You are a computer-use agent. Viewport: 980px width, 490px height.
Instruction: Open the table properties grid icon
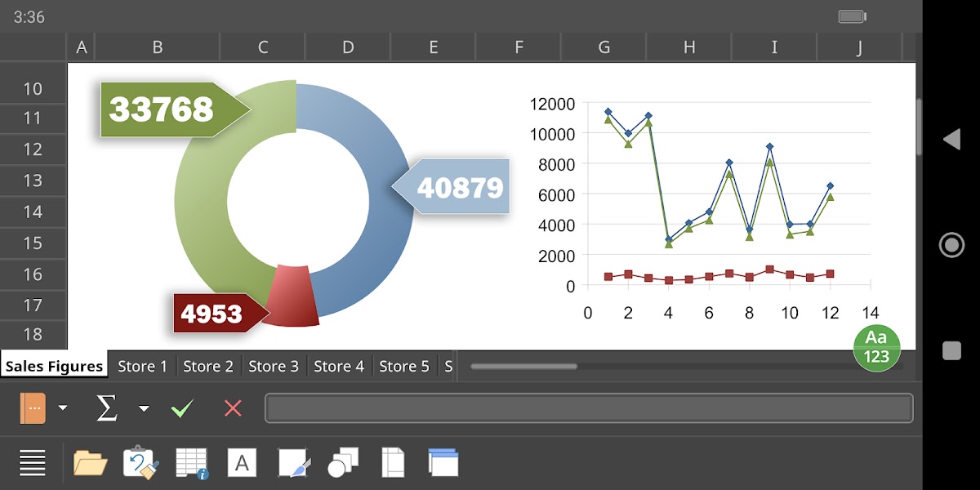(x=192, y=463)
